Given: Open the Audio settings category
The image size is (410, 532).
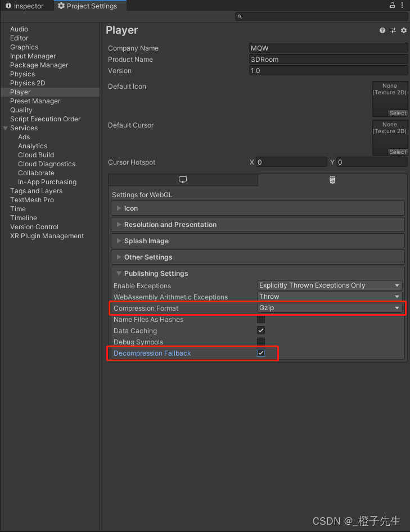Looking at the screenshot, I should [x=19, y=29].
